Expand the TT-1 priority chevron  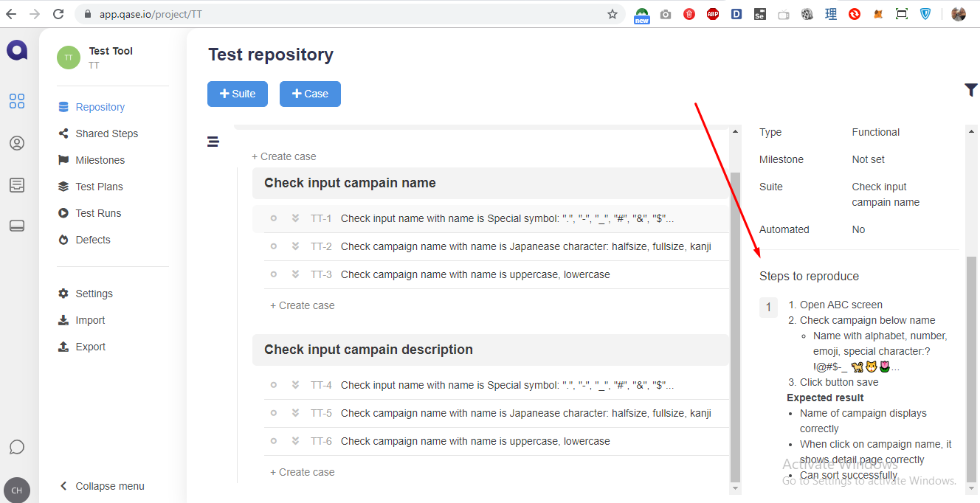click(295, 218)
